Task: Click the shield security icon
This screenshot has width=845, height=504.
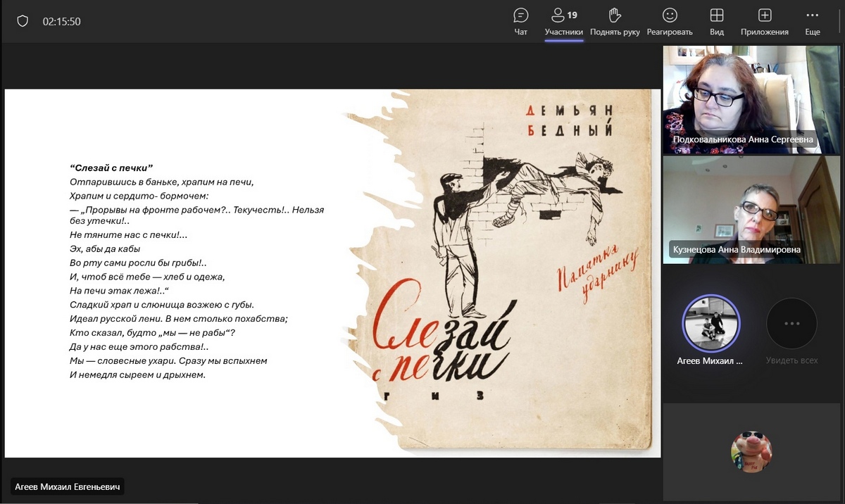Action: point(23,21)
